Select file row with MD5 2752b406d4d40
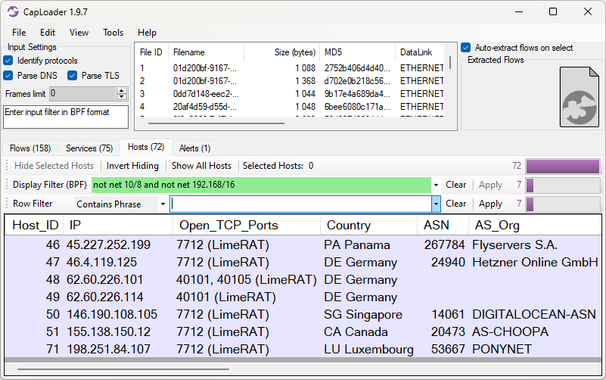 coord(291,68)
